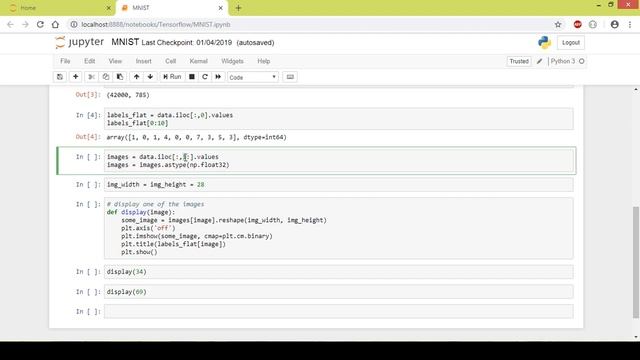
Task: Switch to the Home browser tab
Action: [58, 8]
